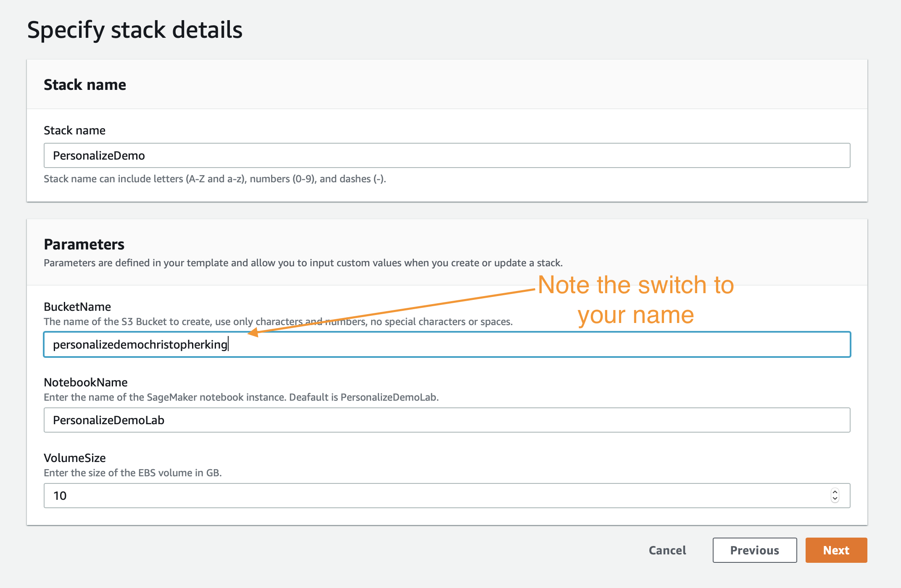Click the Next button

click(x=836, y=550)
